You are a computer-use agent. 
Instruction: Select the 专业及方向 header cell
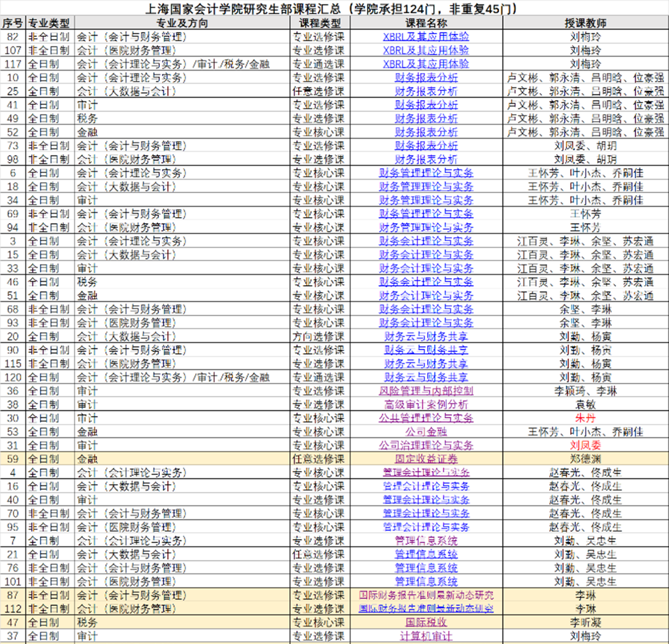182,23
